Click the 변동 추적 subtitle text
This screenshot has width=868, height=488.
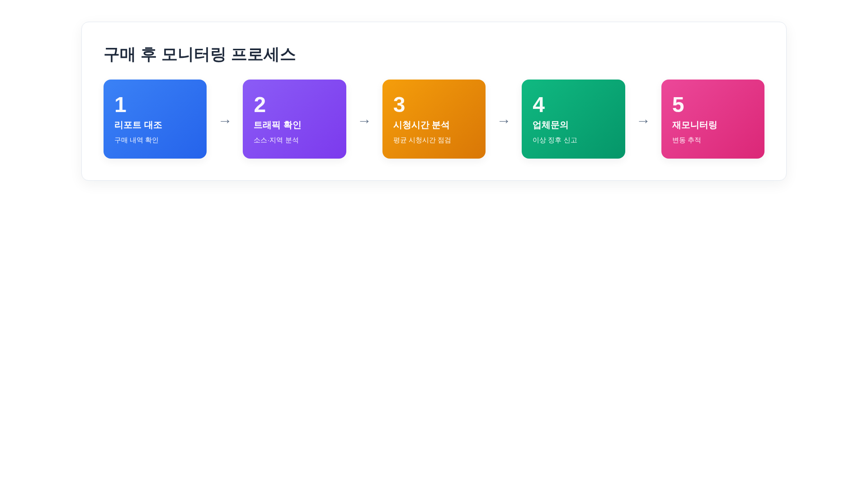pyautogui.click(x=687, y=140)
